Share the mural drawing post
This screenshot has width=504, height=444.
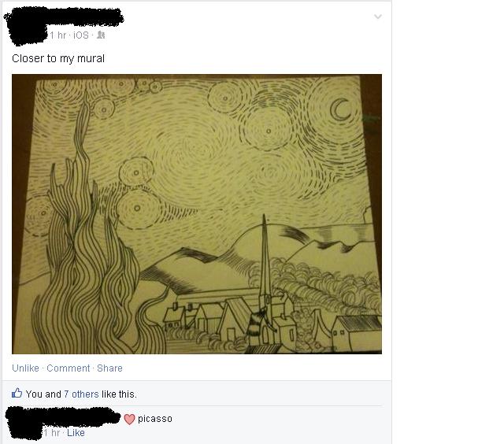pos(109,368)
